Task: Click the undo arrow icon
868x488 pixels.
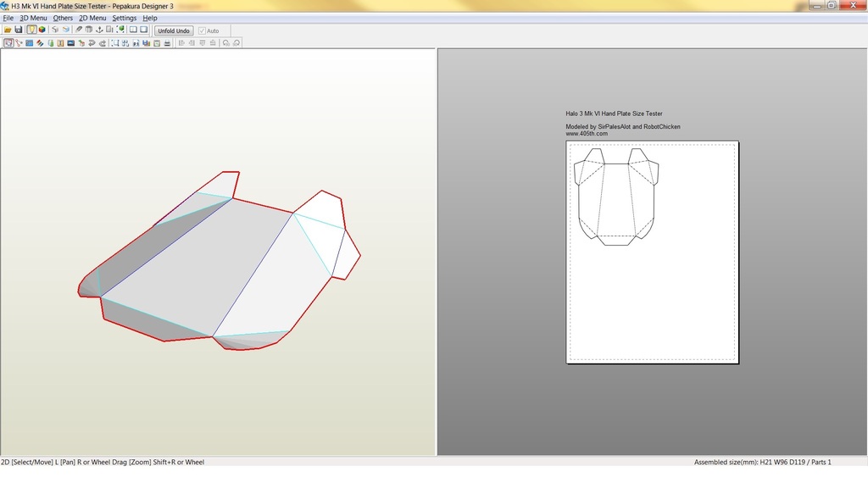Action: 92,42
